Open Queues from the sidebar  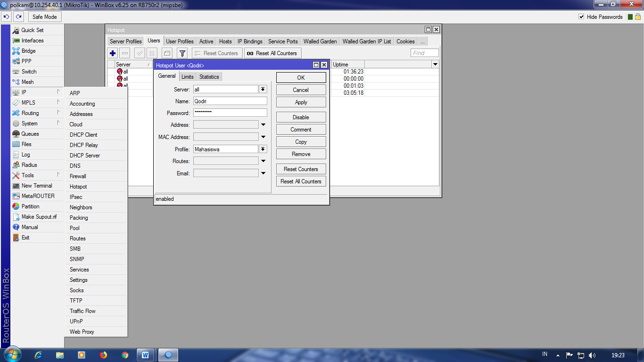[x=37, y=134]
